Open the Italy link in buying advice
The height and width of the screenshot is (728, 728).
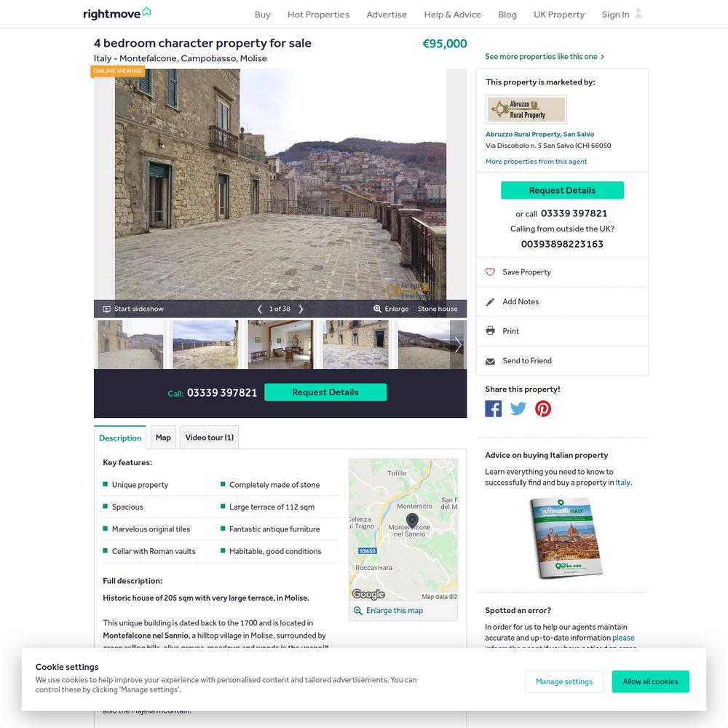[622, 483]
